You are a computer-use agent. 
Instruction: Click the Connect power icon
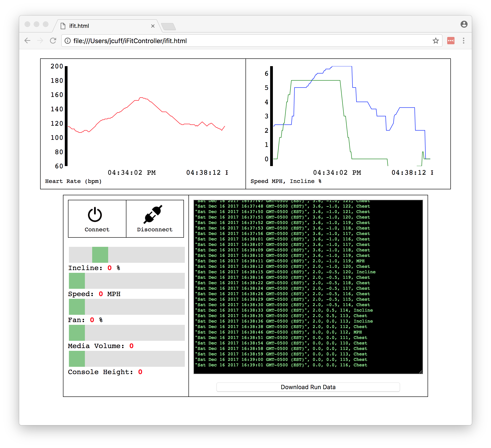(95, 215)
